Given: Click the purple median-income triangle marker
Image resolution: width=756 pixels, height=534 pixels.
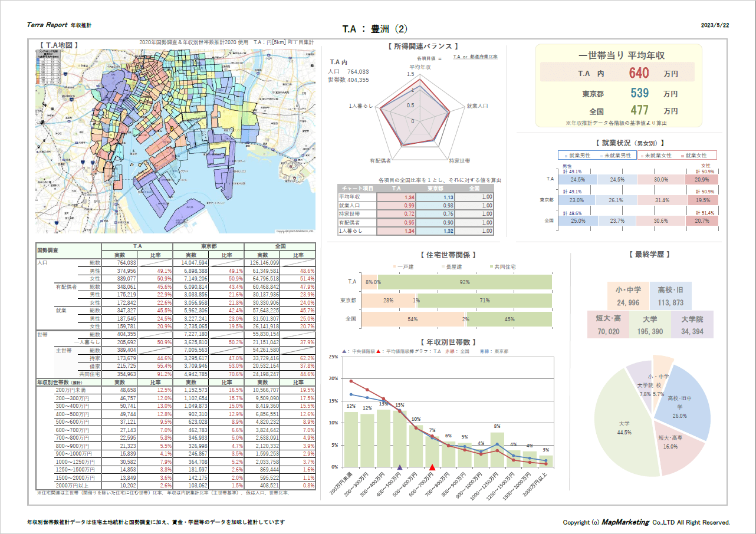Looking at the screenshot, I should tap(400, 468).
